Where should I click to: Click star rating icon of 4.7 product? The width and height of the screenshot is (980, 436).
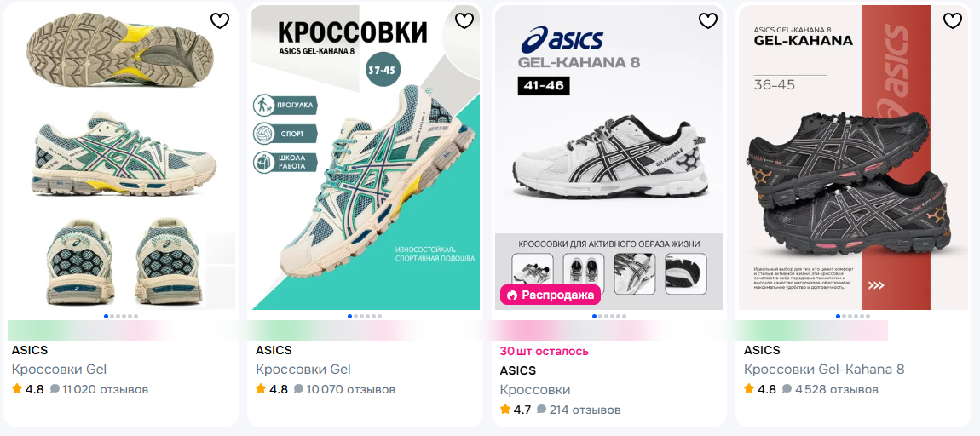tap(505, 410)
